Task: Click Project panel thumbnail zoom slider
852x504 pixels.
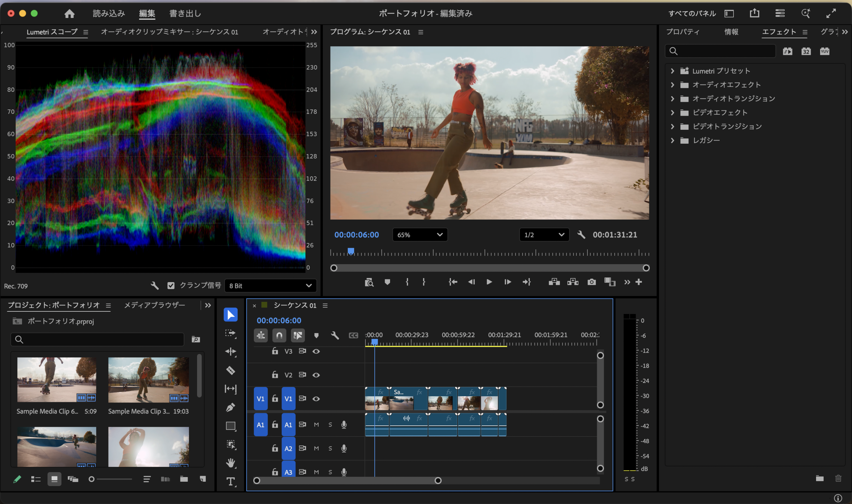Action: 111,479
